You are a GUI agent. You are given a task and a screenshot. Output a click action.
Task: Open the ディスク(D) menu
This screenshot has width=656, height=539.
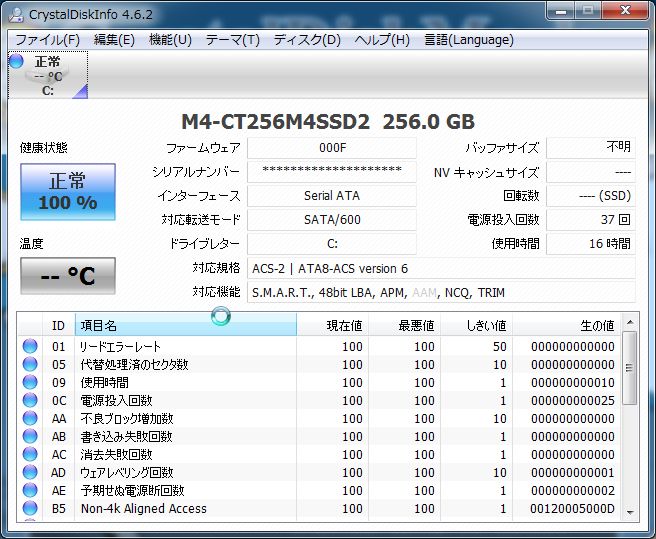point(307,40)
